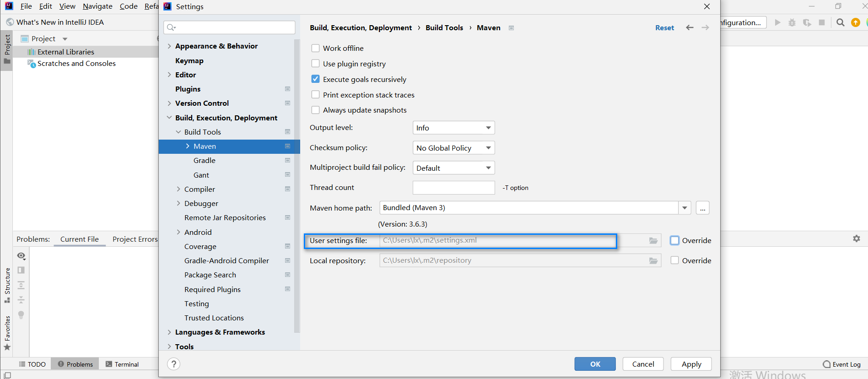868x379 pixels.
Task: Click the Run with Coverage icon
Action: (x=807, y=22)
